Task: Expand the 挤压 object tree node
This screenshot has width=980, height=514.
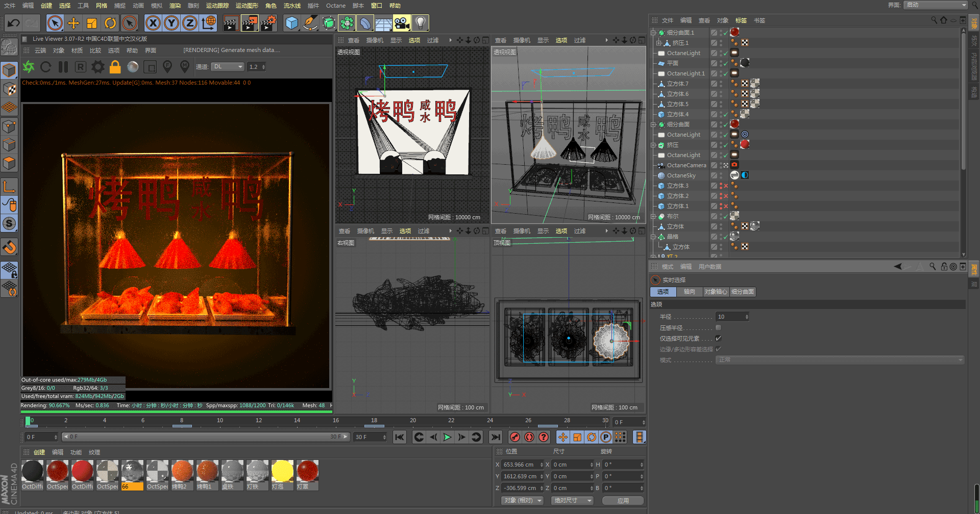Action: (653, 145)
